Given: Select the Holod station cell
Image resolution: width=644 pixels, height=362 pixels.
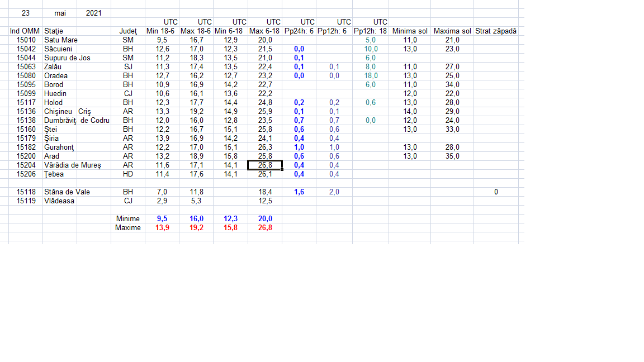Looking at the screenshot, I should 54,103.
